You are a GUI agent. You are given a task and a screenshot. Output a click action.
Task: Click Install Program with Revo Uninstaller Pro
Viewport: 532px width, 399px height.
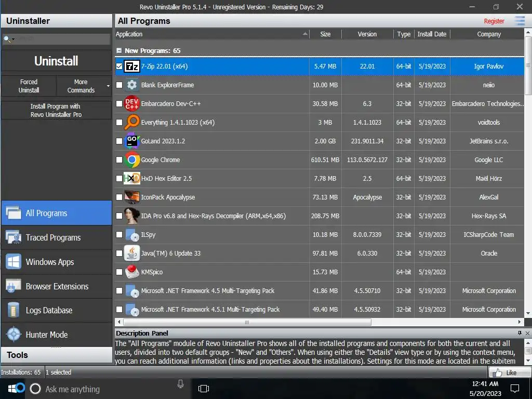click(56, 110)
